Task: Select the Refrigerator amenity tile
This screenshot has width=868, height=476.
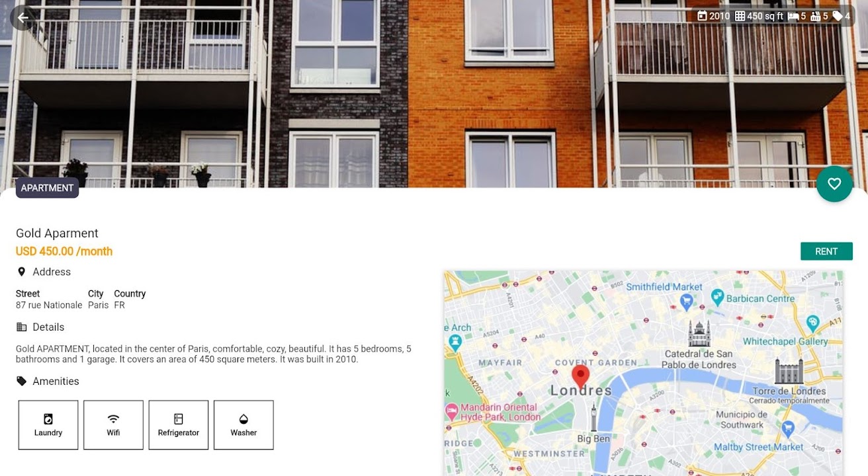Action: point(179,425)
